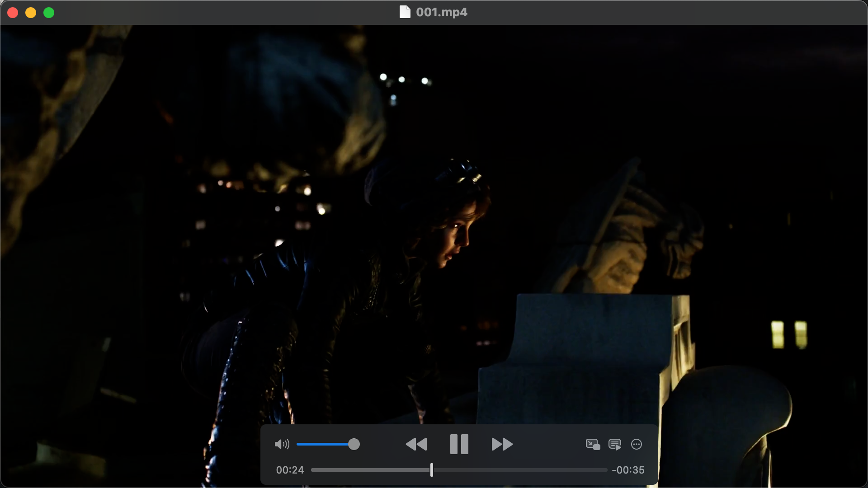This screenshot has height=488, width=868.
Task: Click played portion of the progress bar
Action: (371, 470)
